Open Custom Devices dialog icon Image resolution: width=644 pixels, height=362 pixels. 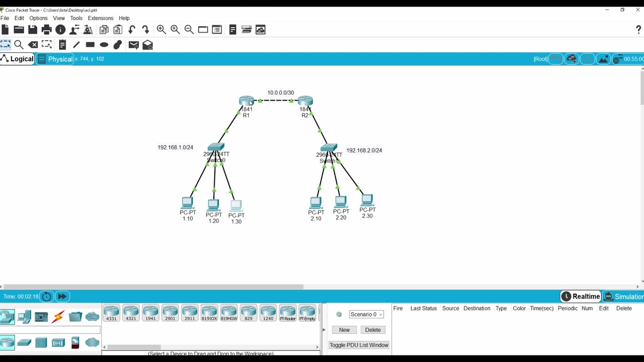pos(217,30)
